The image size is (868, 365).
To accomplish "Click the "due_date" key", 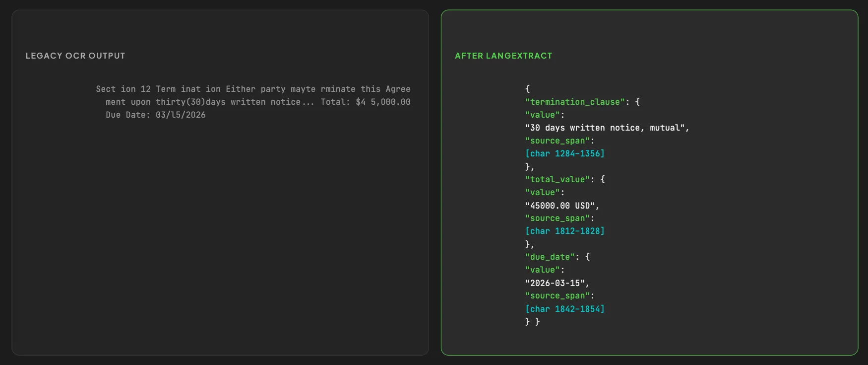I will click(550, 257).
